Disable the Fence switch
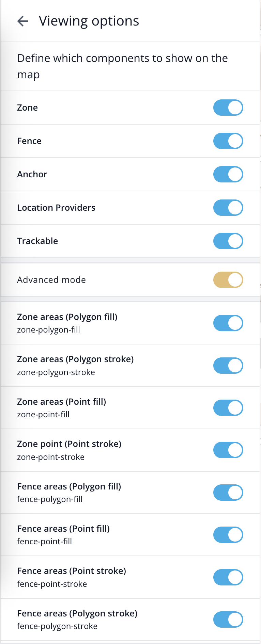The width and height of the screenshot is (261, 644). (228, 141)
